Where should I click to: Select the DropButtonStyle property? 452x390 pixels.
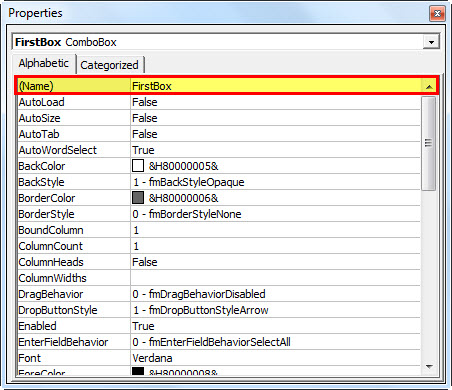tap(58, 310)
